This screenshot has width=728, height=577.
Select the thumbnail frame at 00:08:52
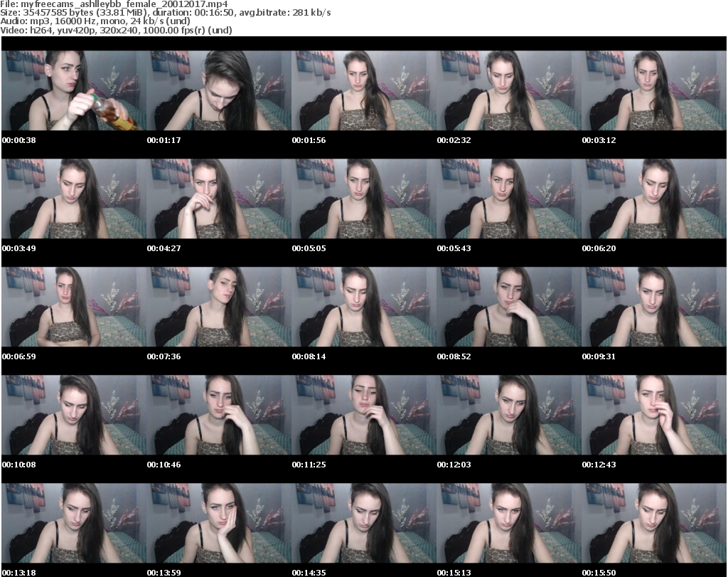coord(509,307)
